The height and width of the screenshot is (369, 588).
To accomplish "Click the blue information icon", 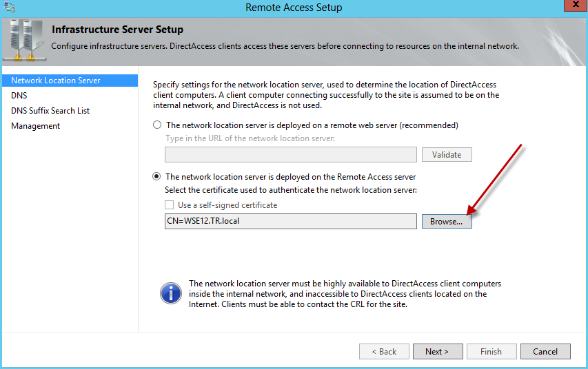I will [x=171, y=293].
